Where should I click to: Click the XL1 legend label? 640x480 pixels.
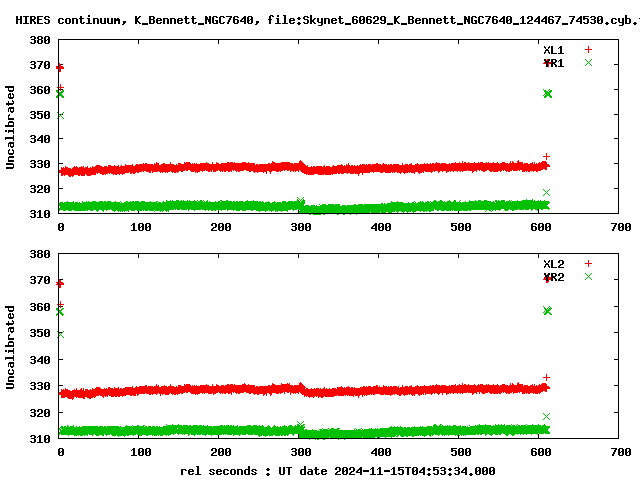553,50
